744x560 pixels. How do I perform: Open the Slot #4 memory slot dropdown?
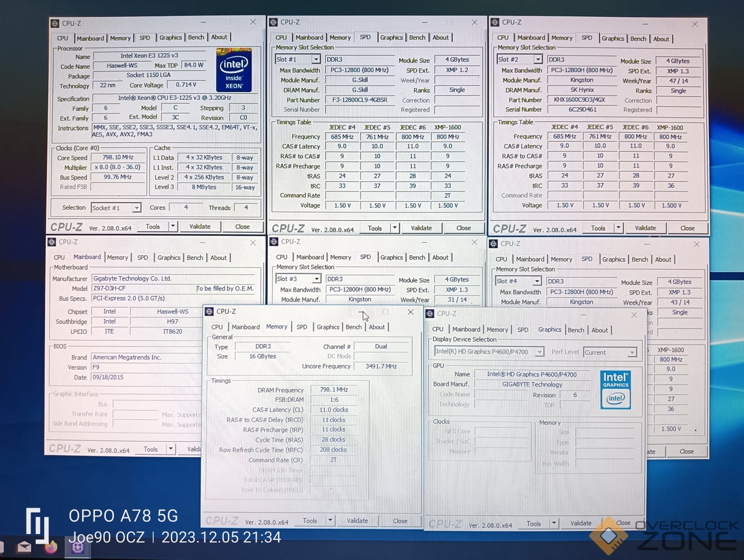(x=537, y=281)
